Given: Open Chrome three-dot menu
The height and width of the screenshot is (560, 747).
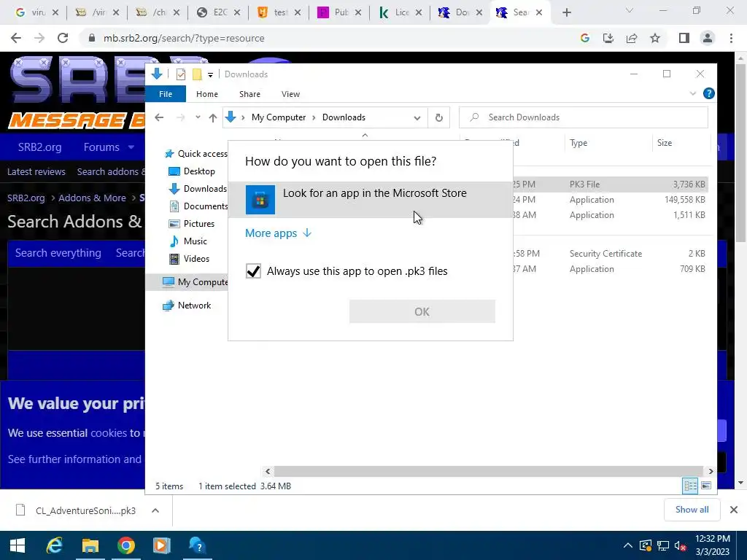Looking at the screenshot, I should [x=731, y=38].
